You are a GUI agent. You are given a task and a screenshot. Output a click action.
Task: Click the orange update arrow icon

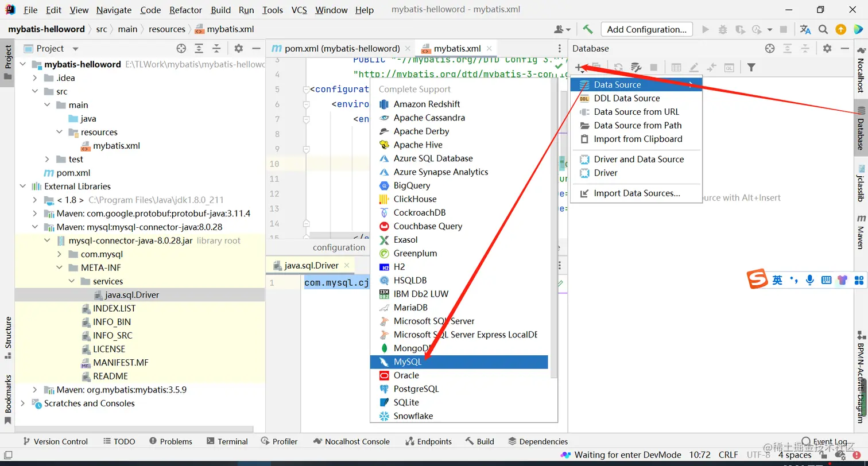tap(840, 29)
